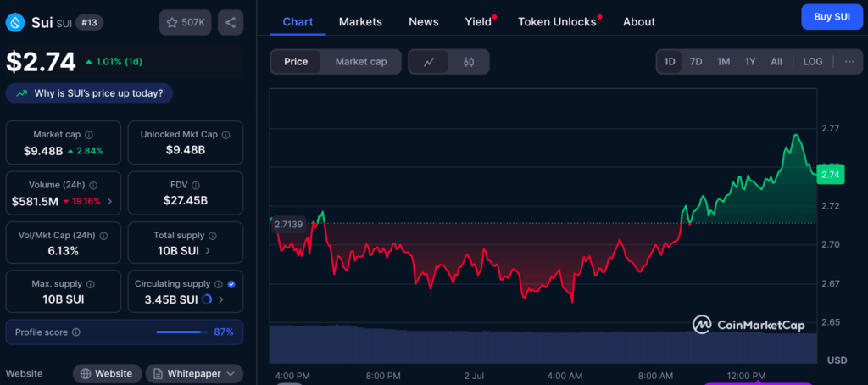Image resolution: width=868 pixels, height=385 pixels.
Task: Open the share icon button
Action: click(x=231, y=23)
